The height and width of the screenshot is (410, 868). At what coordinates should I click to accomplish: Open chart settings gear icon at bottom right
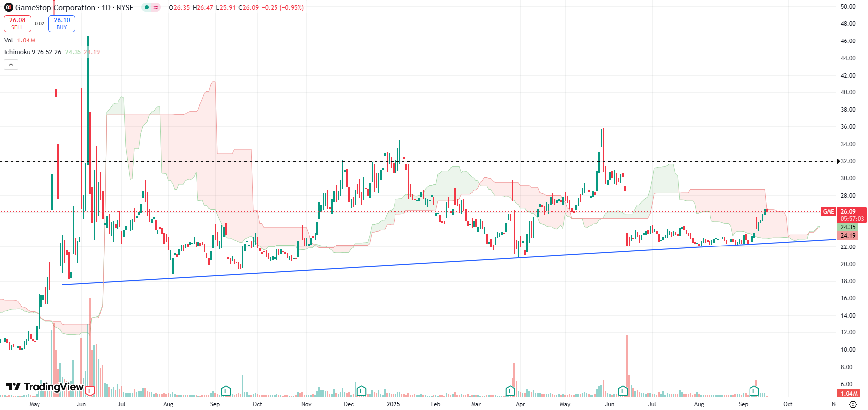point(853,404)
